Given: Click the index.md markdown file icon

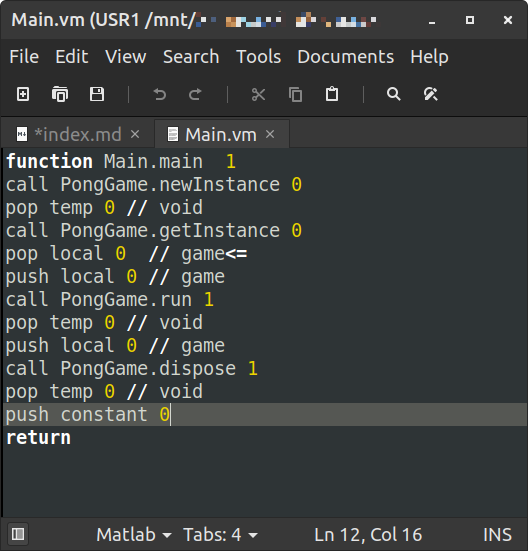Looking at the screenshot, I should click(22, 134).
